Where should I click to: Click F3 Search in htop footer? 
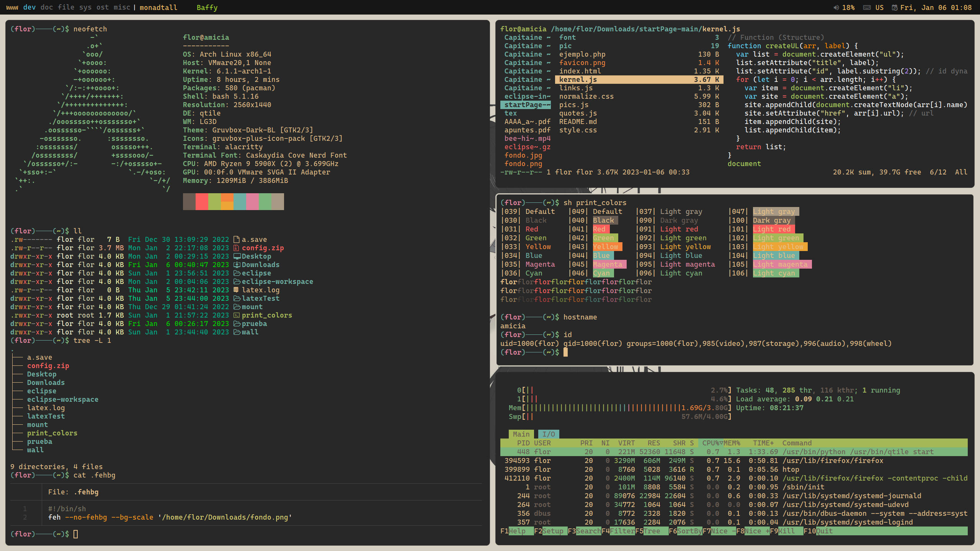tap(584, 531)
